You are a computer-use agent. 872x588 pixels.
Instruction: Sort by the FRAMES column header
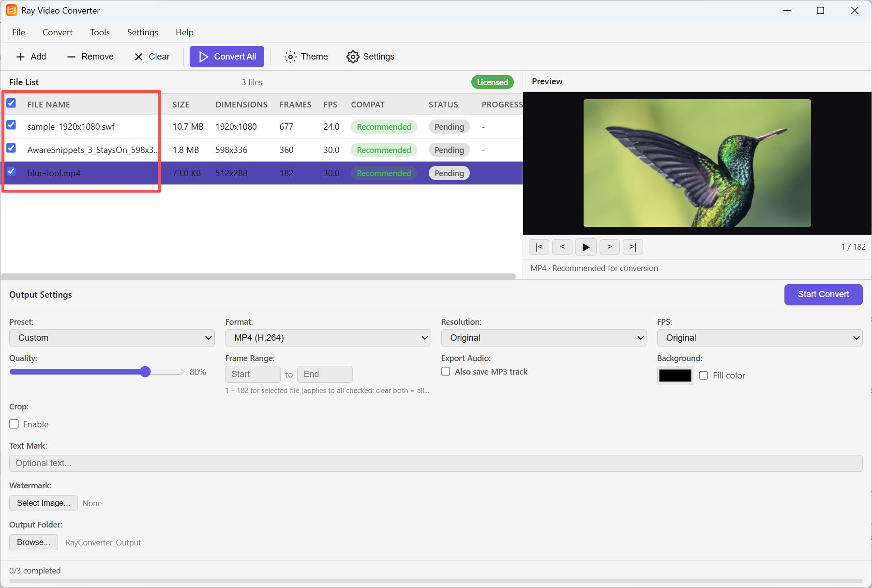point(295,105)
